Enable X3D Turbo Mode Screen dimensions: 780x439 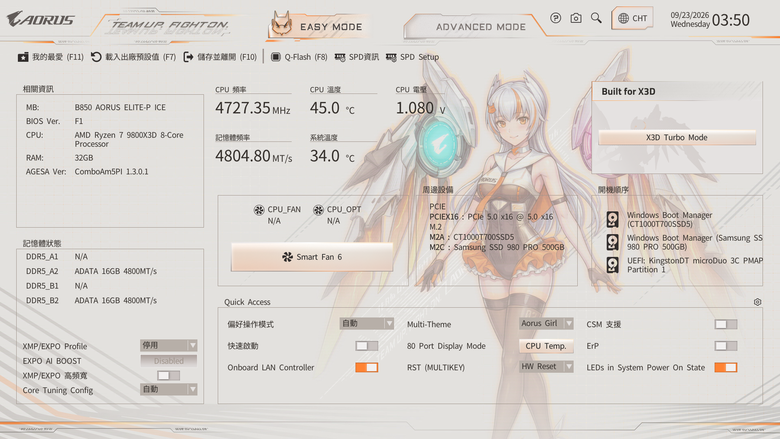click(x=677, y=138)
